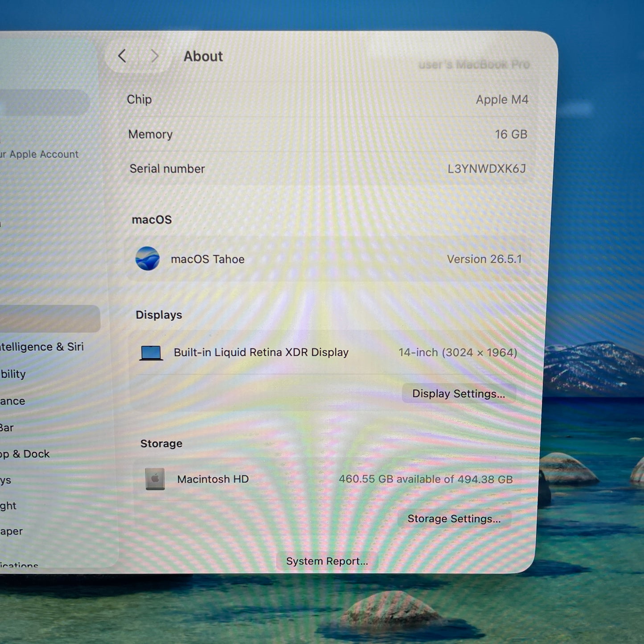Go forward with the right chevron

(x=154, y=56)
